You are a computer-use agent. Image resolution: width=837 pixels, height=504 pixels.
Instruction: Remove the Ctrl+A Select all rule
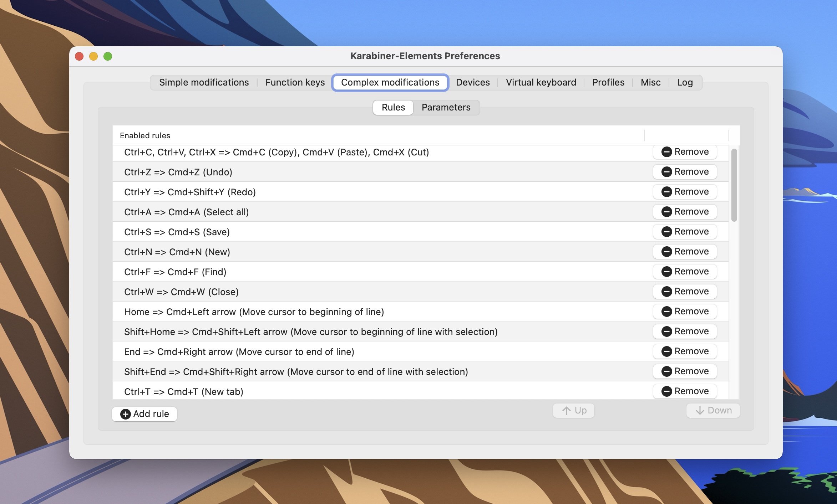click(685, 212)
